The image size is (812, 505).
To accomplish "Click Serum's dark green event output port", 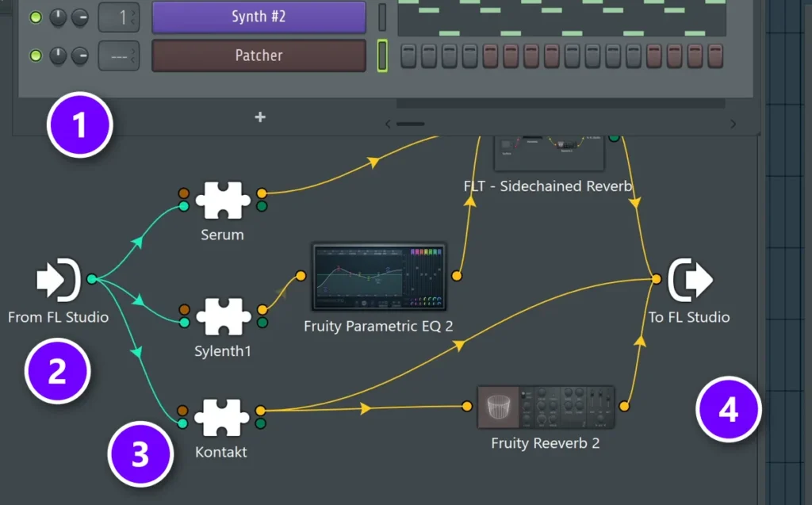I will coord(262,207).
